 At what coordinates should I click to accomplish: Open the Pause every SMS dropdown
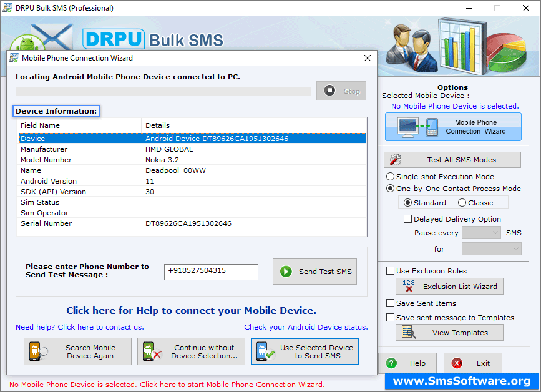point(481,233)
